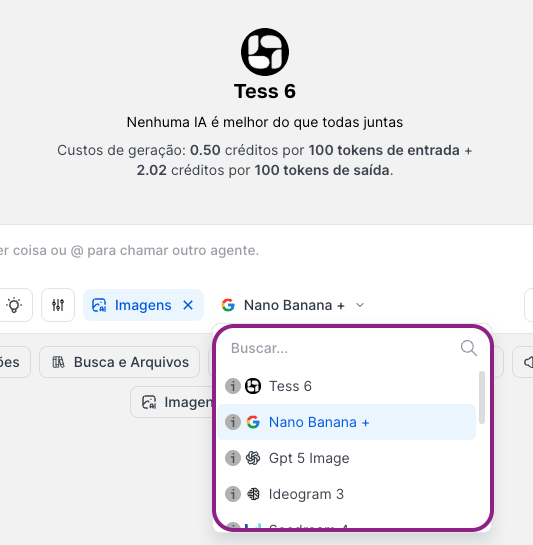The width and height of the screenshot is (533, 545).
Task: Open info for Tess 6 row
Action: [x=233, y=386]
